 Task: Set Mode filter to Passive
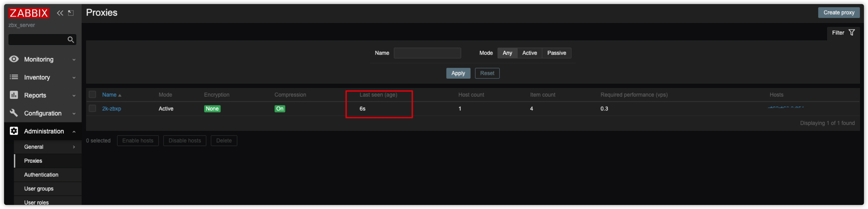(556, 53)
